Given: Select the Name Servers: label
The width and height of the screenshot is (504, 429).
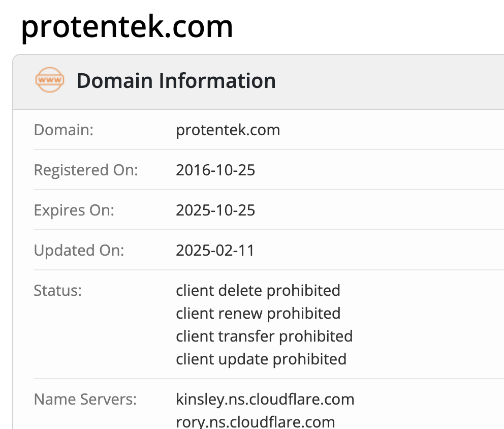Looking at the screenshot, I should (x=85, y=399).
